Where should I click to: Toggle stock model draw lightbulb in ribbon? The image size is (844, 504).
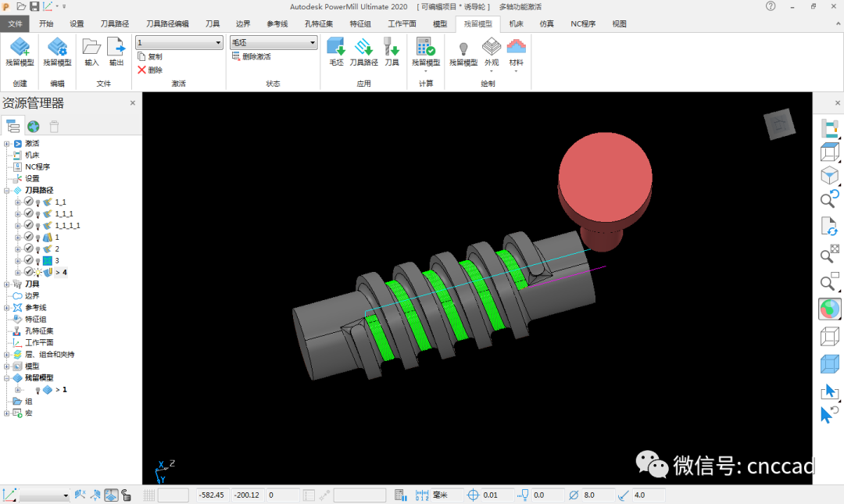coord(463,52)
